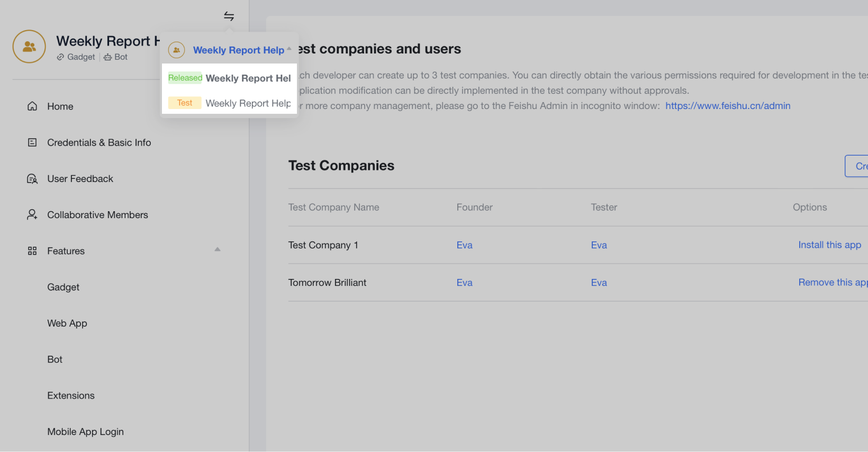
Task: Remove this app from Tomorrow Brilliant
Action: coord(832,283)
